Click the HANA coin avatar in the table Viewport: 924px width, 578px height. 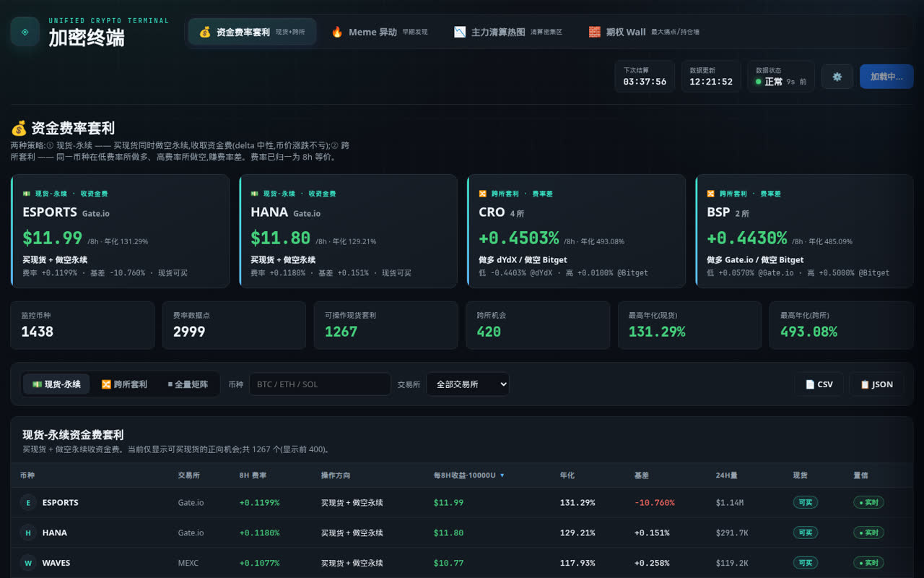point(28,533)
